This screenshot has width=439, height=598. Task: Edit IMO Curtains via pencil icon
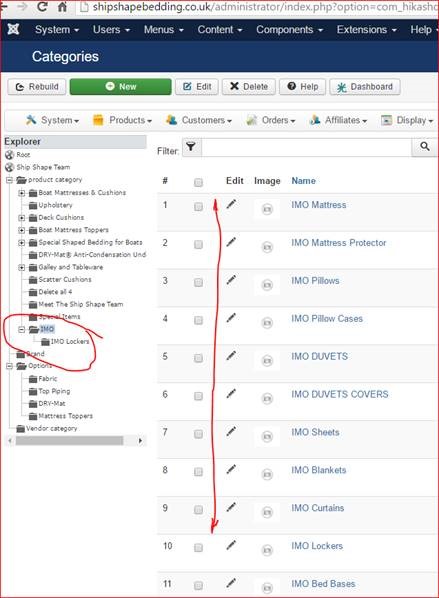pyautogui.click(x=231, y=507)
